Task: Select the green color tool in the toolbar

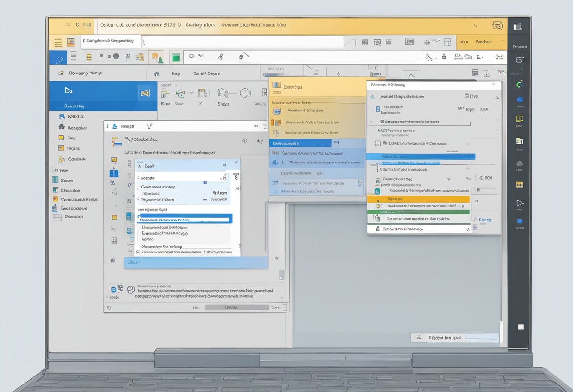Action: [175, 57]
